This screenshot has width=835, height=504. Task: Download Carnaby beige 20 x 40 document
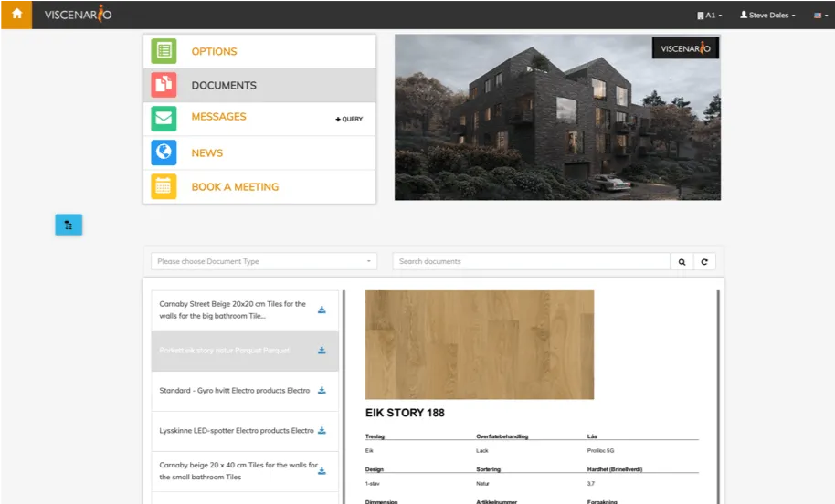322,471
